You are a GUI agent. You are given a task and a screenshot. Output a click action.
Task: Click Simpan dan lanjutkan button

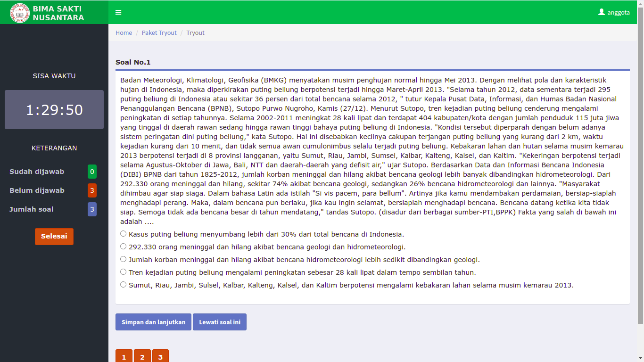pyautogui.click(x=153, y=322)
